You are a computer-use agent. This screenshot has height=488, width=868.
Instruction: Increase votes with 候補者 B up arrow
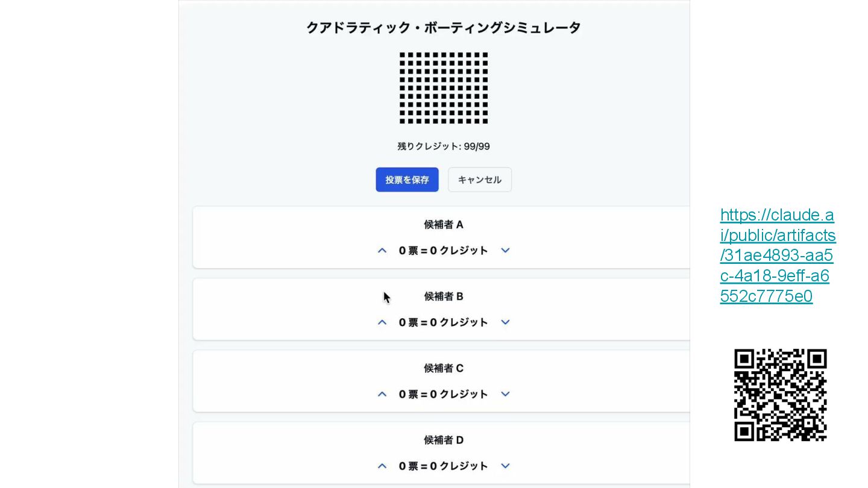pos(382,322)
